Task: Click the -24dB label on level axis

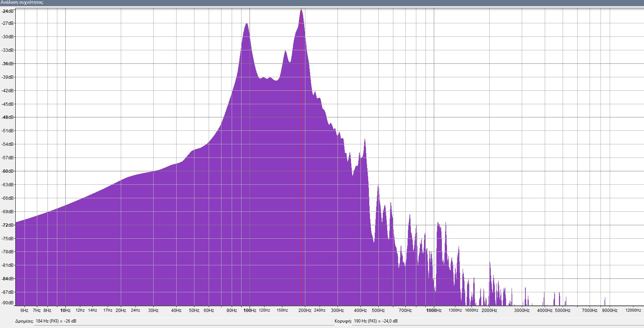Action: 8,11
